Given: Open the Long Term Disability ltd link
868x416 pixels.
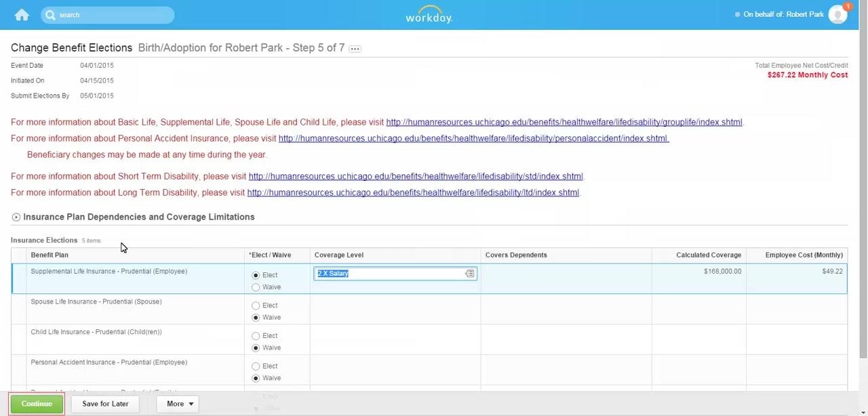Looking at the screenshot, I should [413, 193].
